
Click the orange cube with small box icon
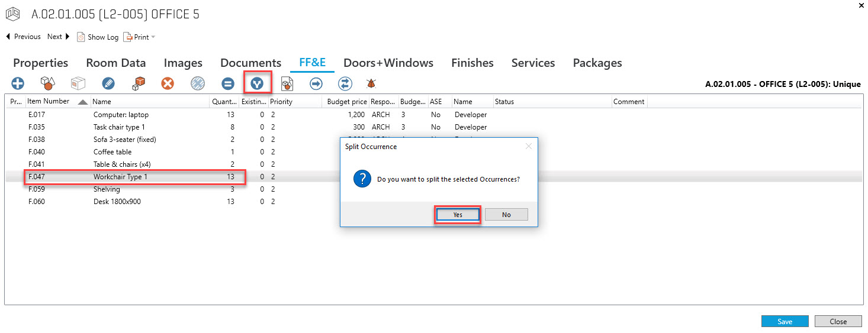(x=139, y=83)
